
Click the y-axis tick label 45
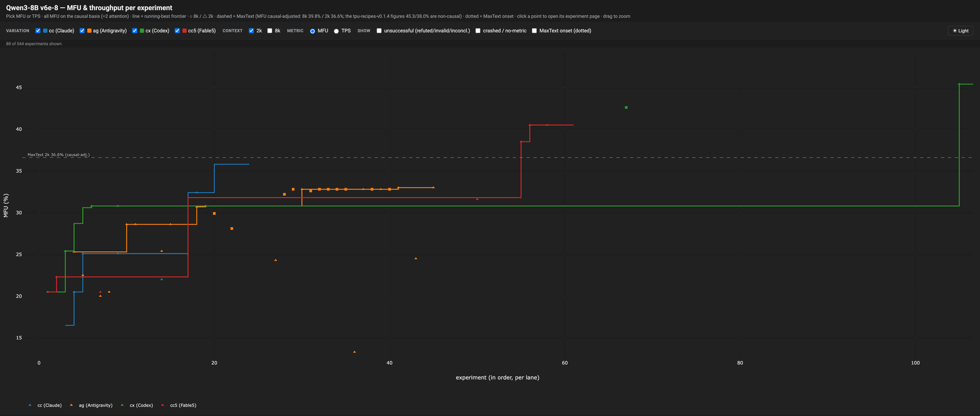[x=19, y=88]
